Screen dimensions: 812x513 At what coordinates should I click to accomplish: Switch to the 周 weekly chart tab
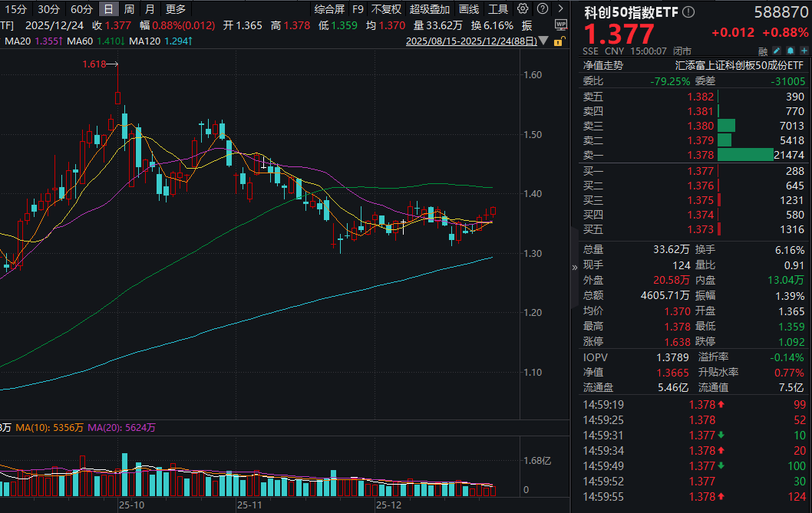click(x=129, y=8)
